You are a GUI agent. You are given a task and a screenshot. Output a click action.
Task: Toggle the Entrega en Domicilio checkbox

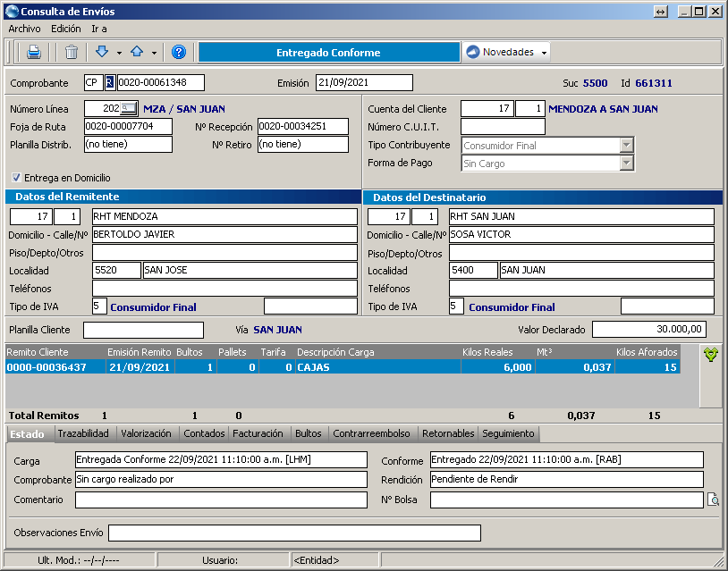click(x=17, y=178)
